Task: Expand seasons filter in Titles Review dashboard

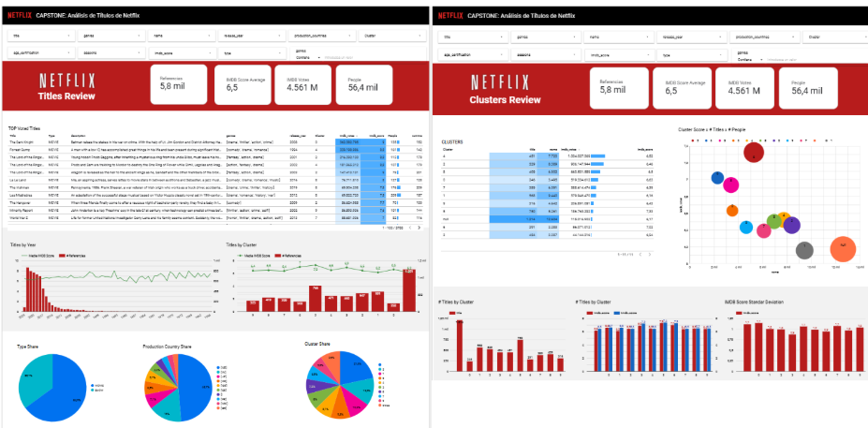Action: pyautogui.click(x=111, y=53)
